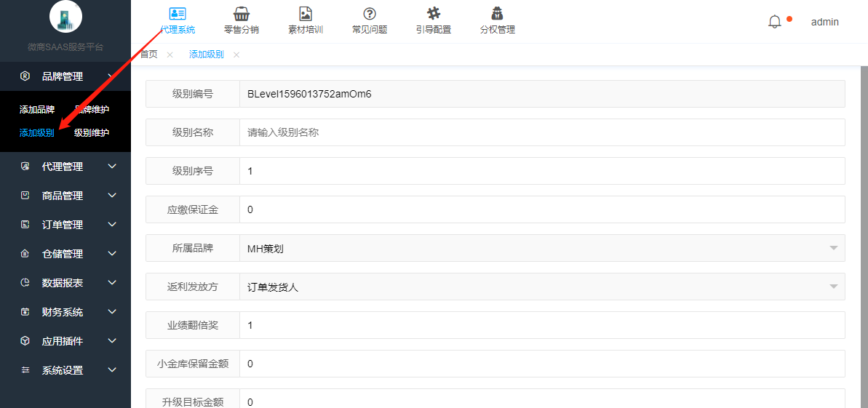Go to 添加品牌 submenu item

click(37, 110)
